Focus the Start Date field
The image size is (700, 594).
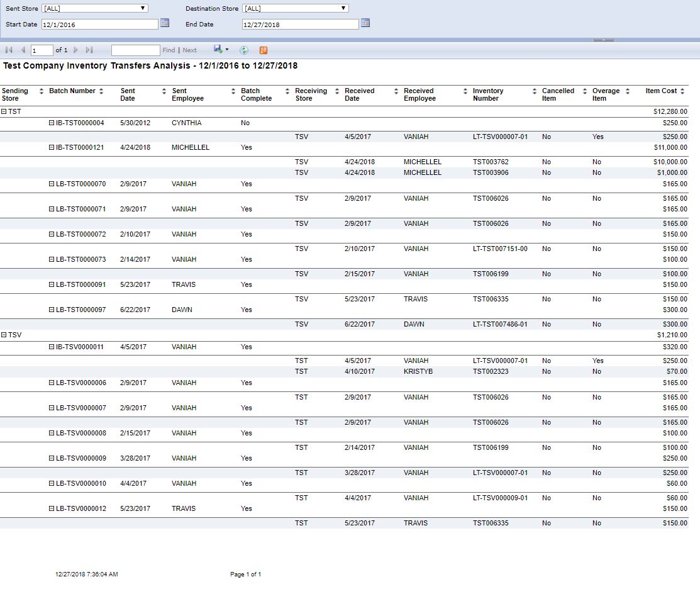click(x=100, y=24)
